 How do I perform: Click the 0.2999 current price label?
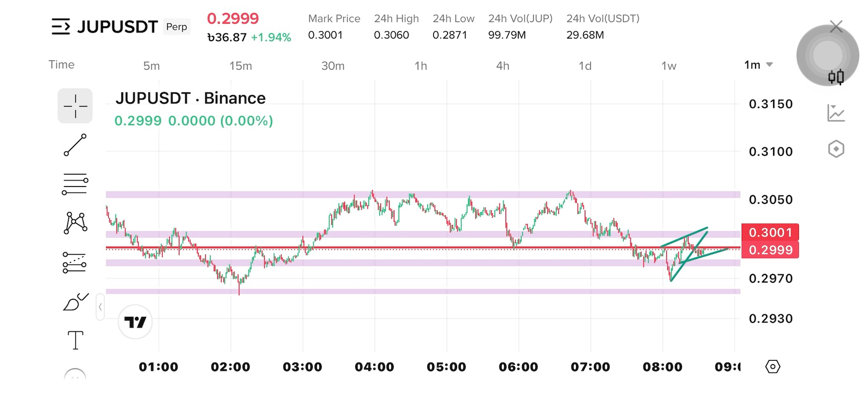[770, 250]
